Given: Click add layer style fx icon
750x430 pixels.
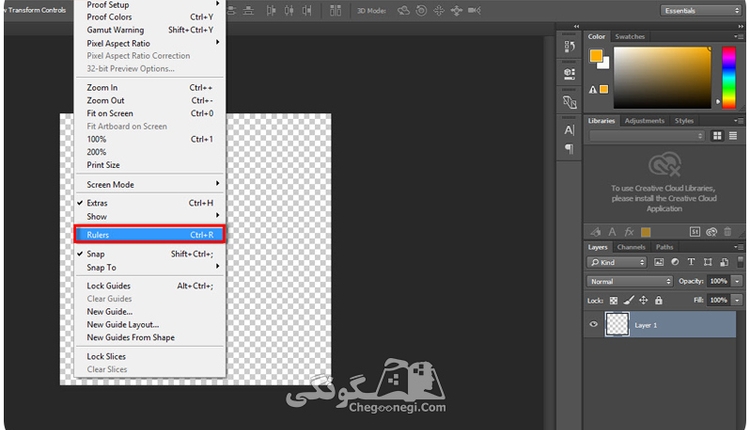Looking at the screenshot, I should (x=629, y=232).
